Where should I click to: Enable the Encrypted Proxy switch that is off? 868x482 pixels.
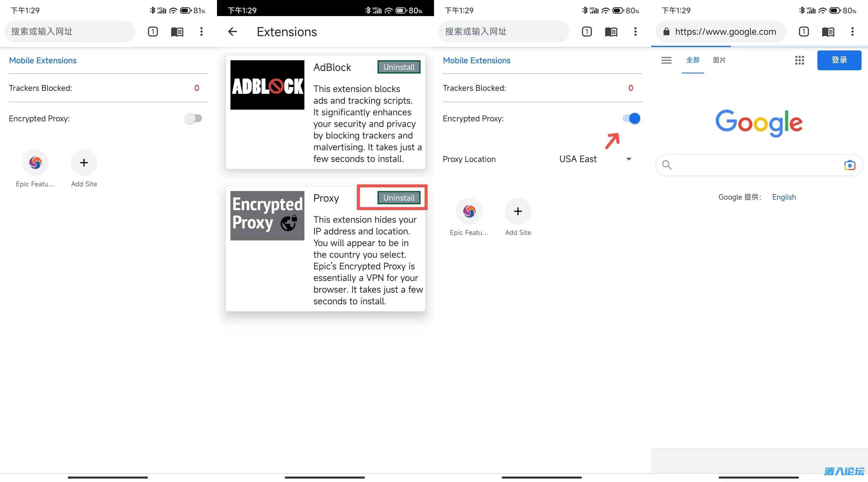coord(193,118)
